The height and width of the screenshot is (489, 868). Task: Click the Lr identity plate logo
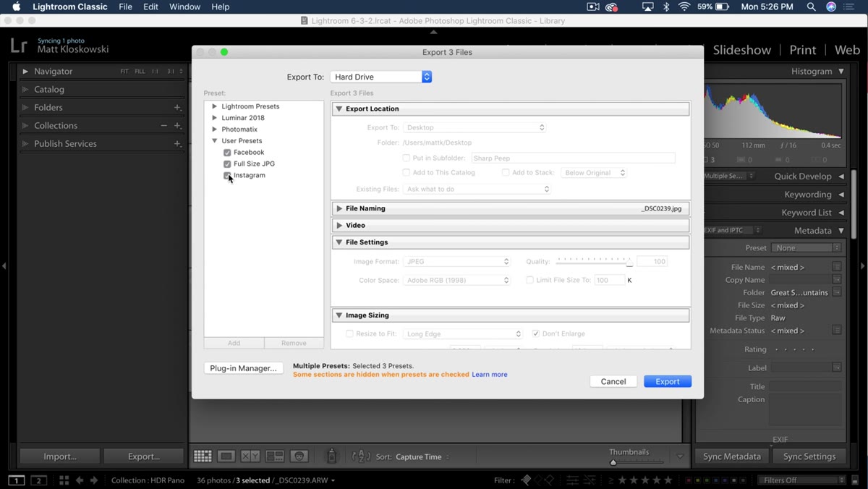pyautogui.click(x=20, y=46)
